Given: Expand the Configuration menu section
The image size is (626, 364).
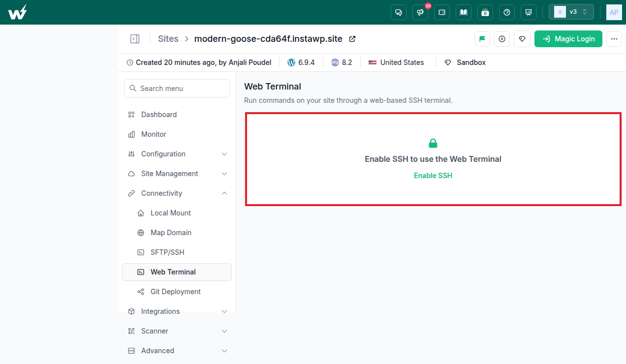Looking at the screenshot, I should click(177, 154).
